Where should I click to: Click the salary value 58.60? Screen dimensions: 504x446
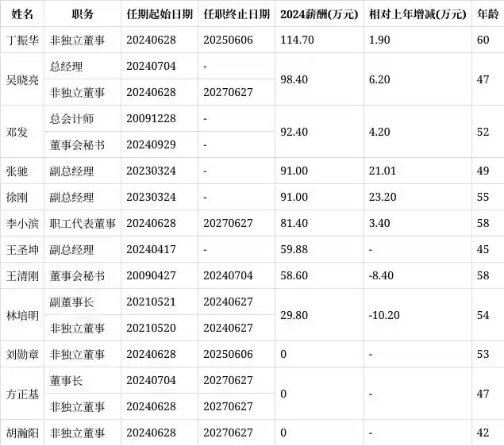[294, 275]
